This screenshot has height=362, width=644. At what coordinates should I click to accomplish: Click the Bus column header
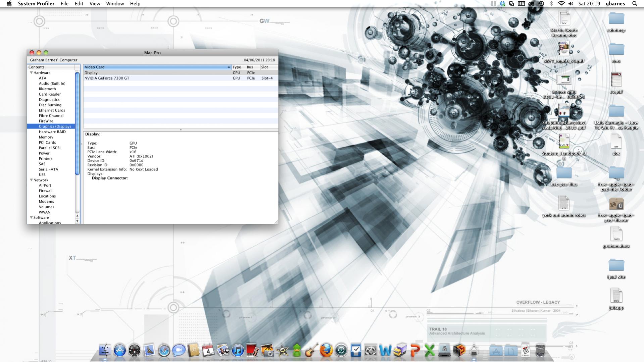(253, 67)
